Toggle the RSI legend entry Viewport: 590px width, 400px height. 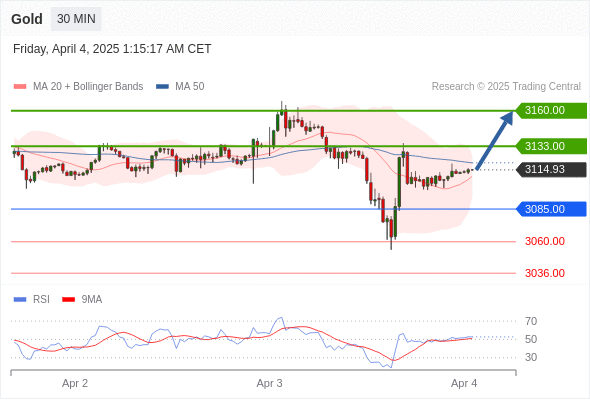coord(32,300)
